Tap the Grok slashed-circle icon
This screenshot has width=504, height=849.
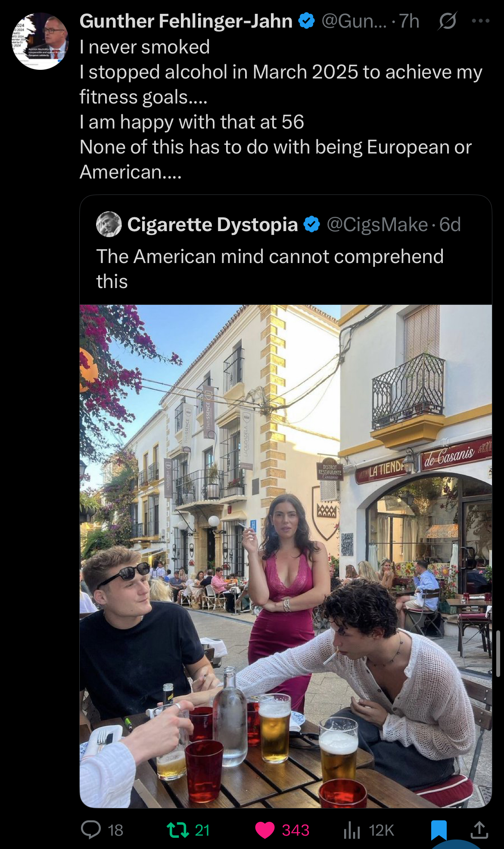coord(448,21)
